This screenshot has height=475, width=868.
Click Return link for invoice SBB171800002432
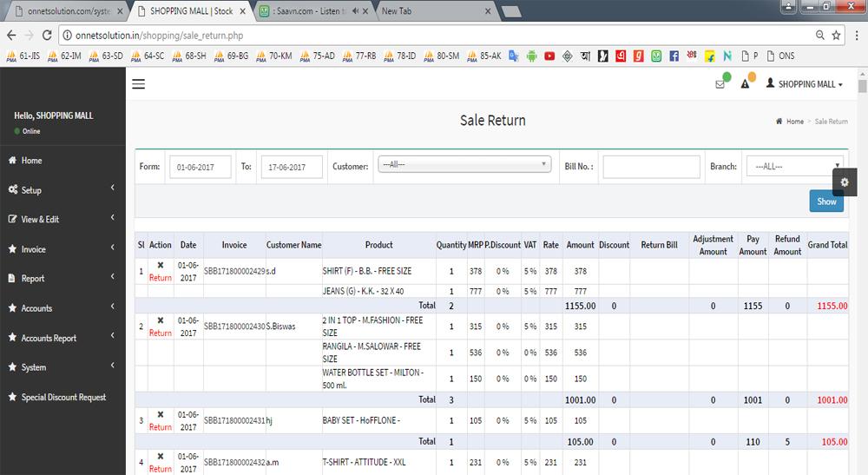[x=161, y=469]
